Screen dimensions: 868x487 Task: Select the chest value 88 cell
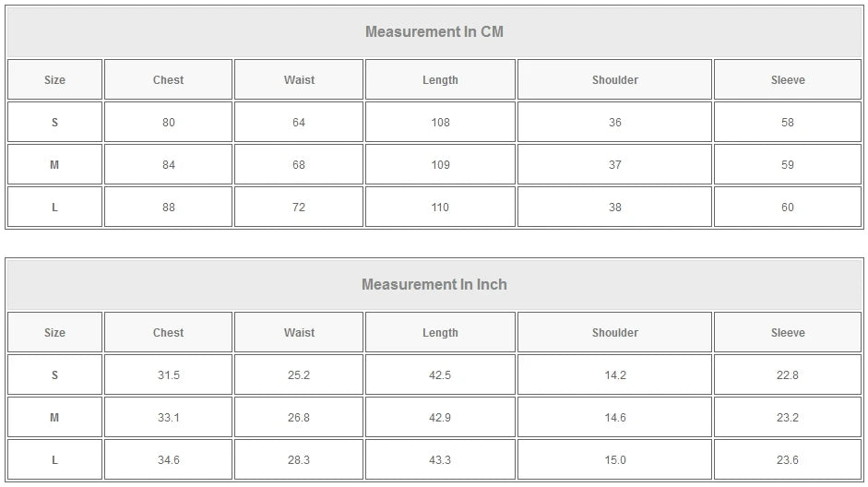tap(168, 208)
